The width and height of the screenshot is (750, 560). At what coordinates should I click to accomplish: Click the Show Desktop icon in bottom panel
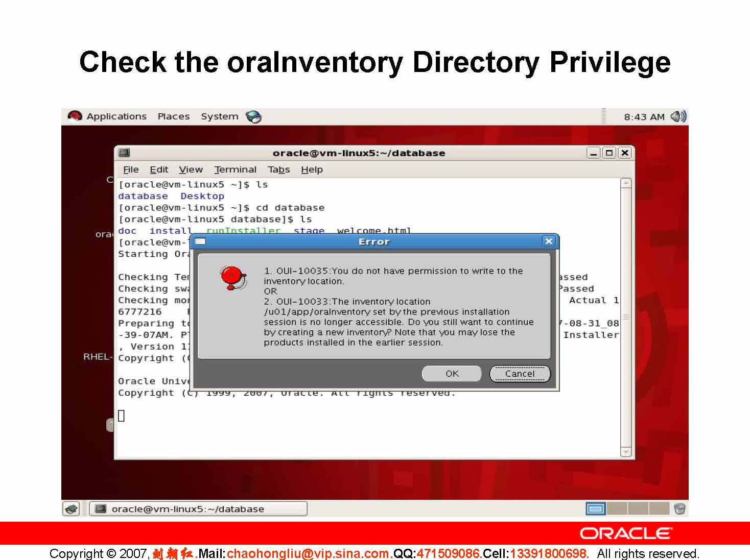pos(71,509)
